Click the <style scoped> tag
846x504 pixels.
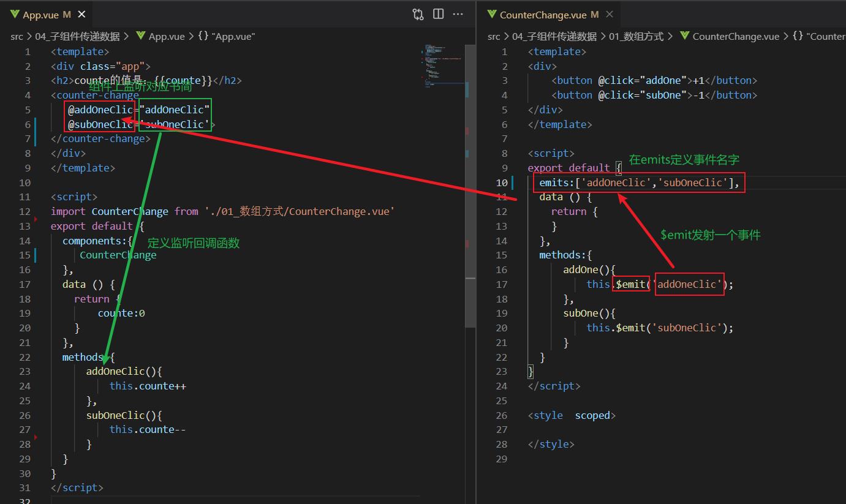[x=572, y=415]
